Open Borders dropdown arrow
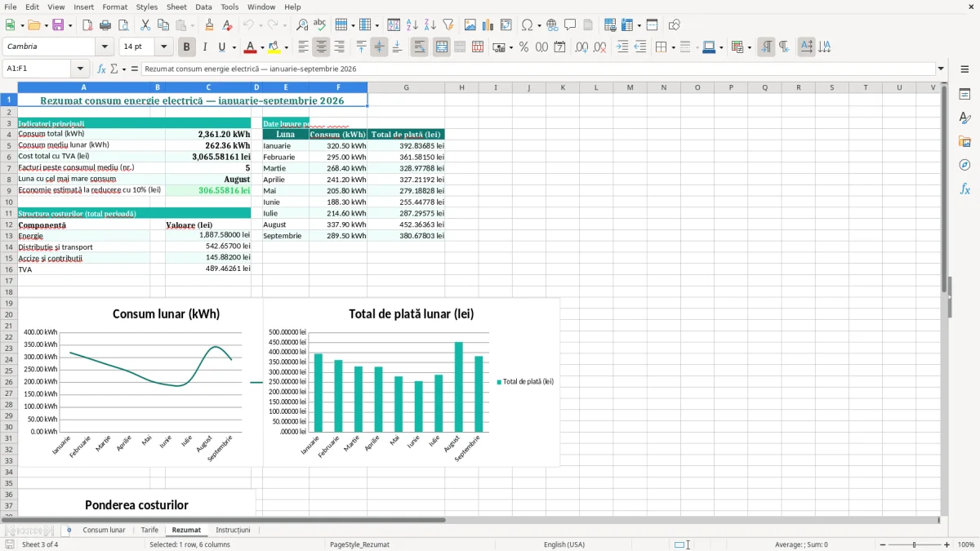 pyautogui.click(x=672, y=48)
